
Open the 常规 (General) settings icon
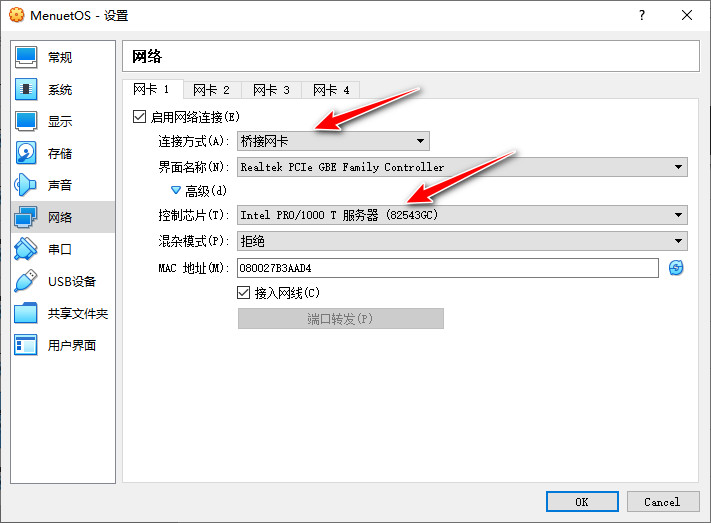26,57
